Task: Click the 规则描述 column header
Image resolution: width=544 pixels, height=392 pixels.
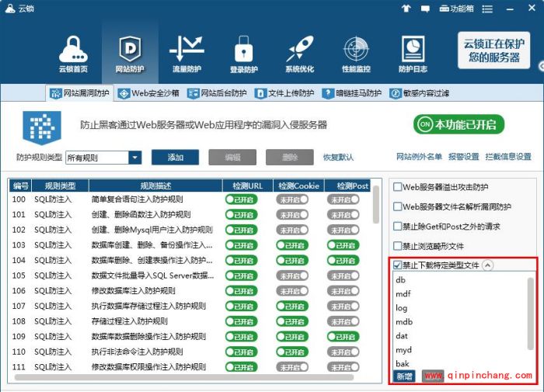Action: coord(155,186)
